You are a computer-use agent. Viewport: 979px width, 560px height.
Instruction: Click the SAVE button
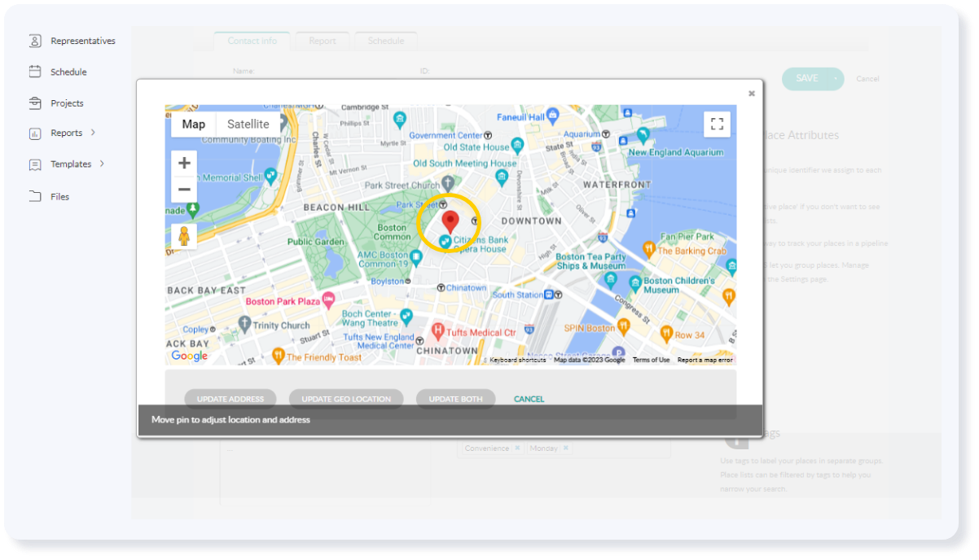pyautogui.click(x=806, y=79)
